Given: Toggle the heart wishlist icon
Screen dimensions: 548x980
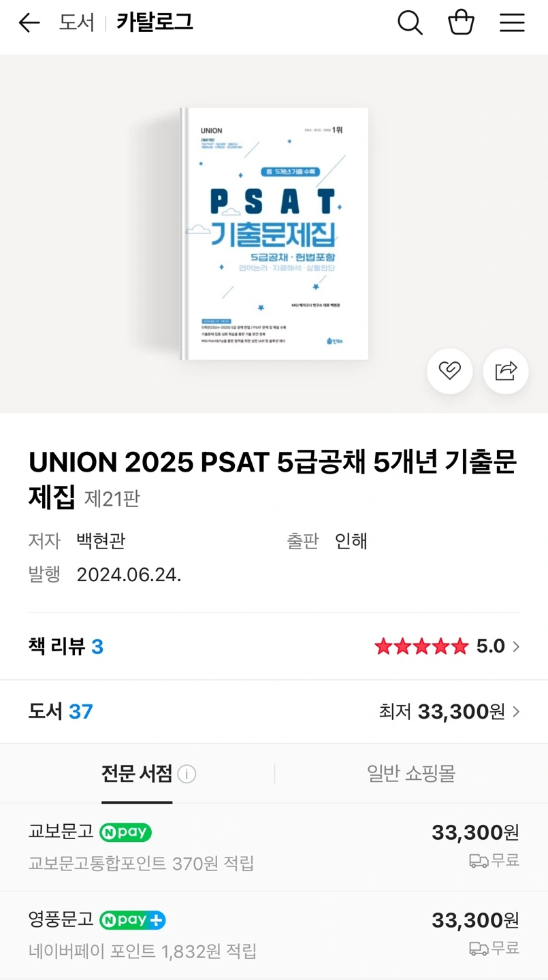Looking at the screenshot, I should click(449, 371).
